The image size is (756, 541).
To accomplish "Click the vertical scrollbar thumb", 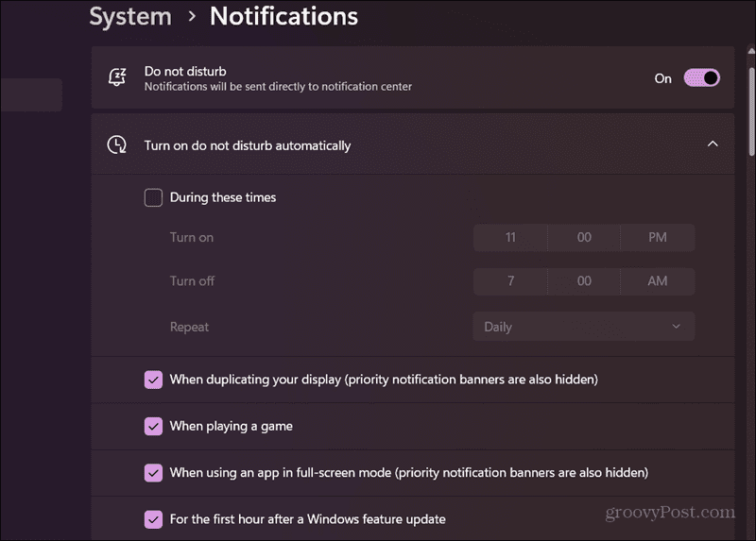I will tap(751, 111).
